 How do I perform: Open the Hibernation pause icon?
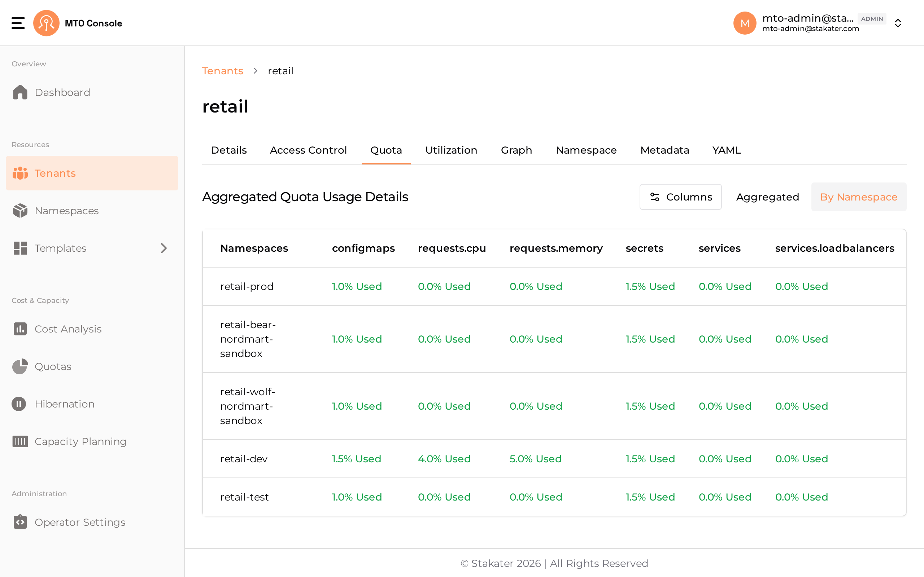19,404
